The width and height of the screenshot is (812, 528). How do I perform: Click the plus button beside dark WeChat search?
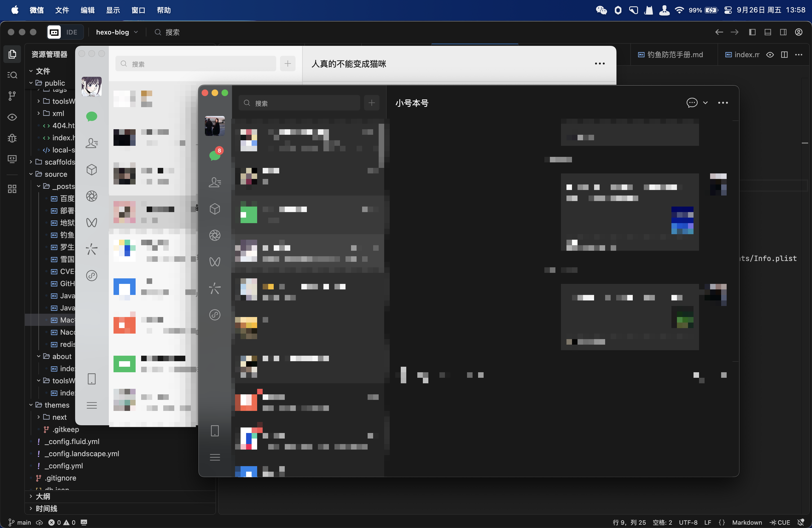(x=371, y=103)
